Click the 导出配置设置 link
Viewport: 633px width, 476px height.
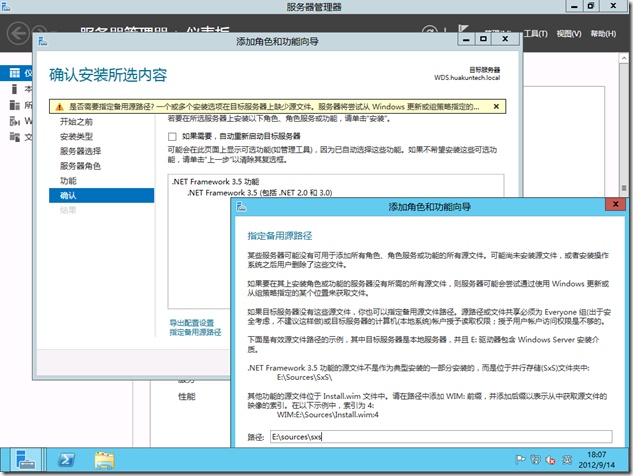click(x=191, y=323)
